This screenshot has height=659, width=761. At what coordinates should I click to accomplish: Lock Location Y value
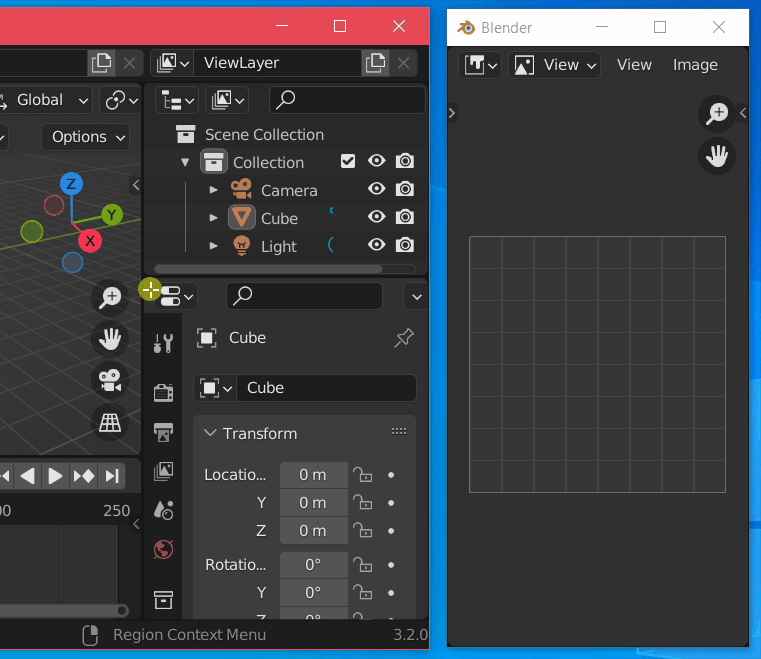363,503
